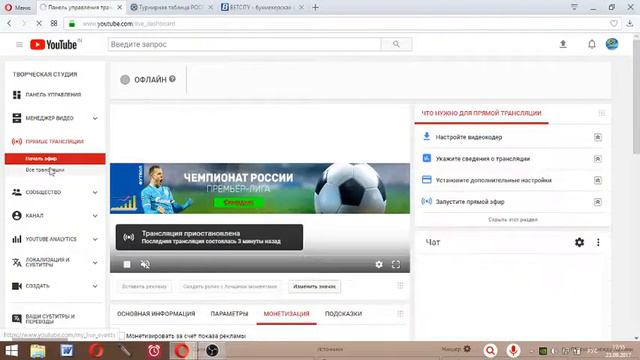Focus the Введите запрос search field
Screen dimensions: 640x360
point(244,44)
